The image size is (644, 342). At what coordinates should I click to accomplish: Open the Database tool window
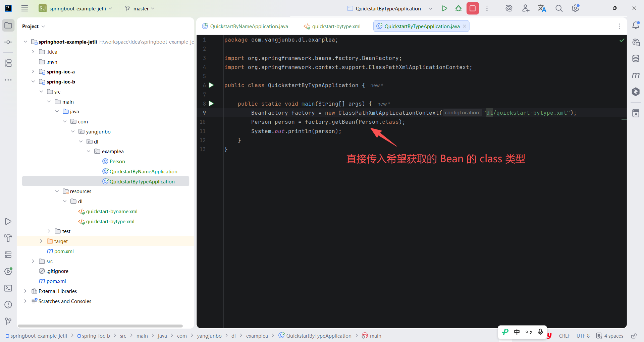tap(636, 59)
